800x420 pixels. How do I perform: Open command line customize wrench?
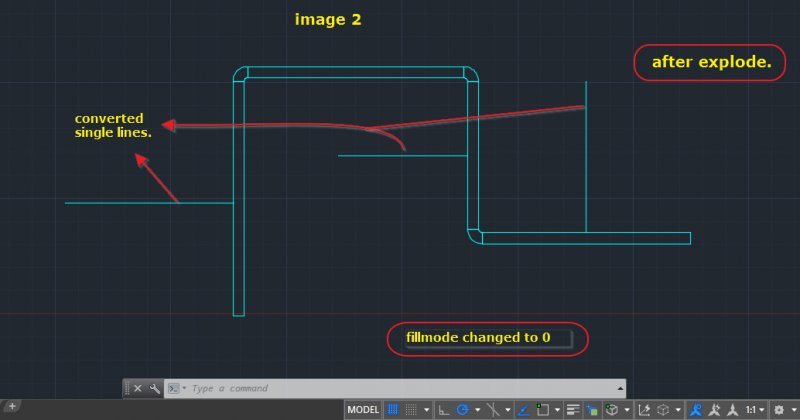click(155, 388)
